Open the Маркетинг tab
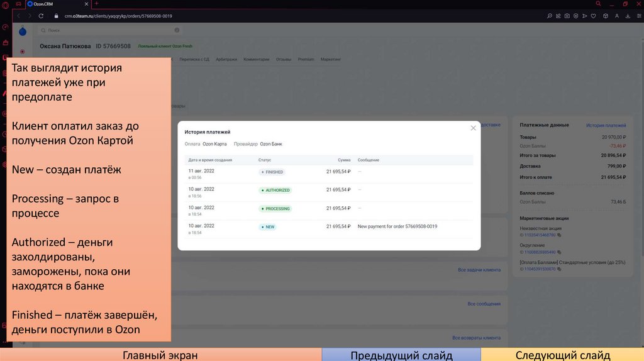 (x=331, y=59)
